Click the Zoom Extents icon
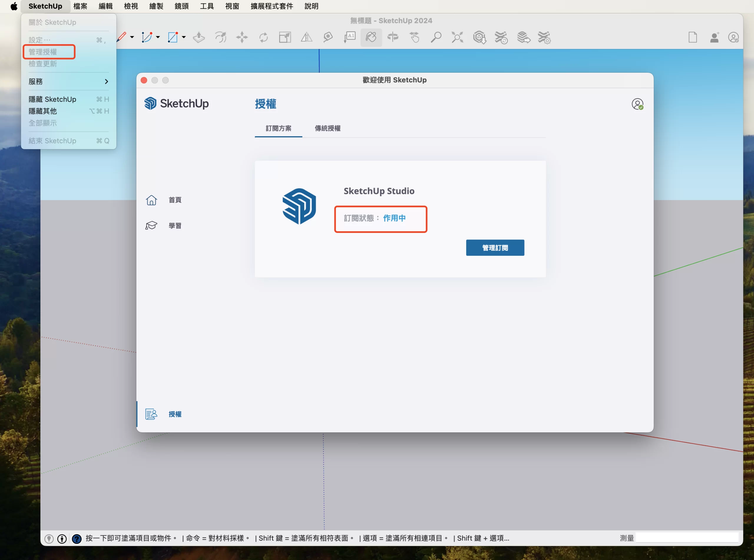 point(457,37)
